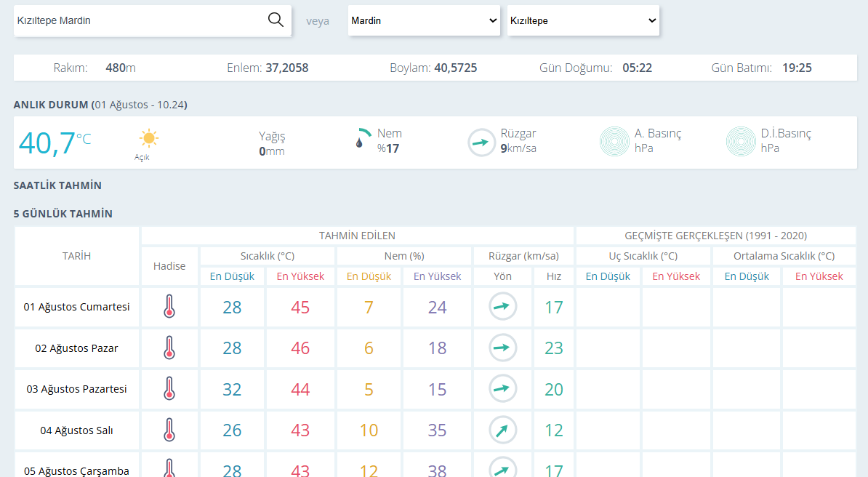Click the Nem (%) column header
This screenshot has width=868, height=477.
tap(404, 256)
